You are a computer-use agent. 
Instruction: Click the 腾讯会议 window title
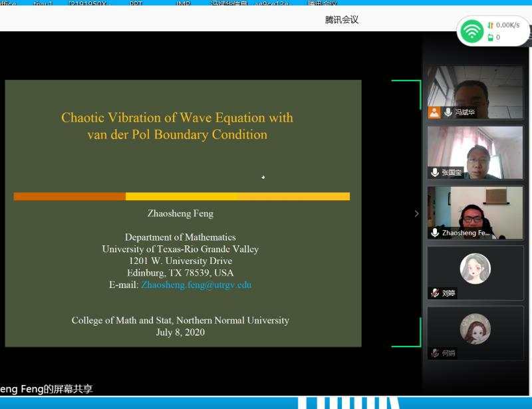[x=342, y=19]
